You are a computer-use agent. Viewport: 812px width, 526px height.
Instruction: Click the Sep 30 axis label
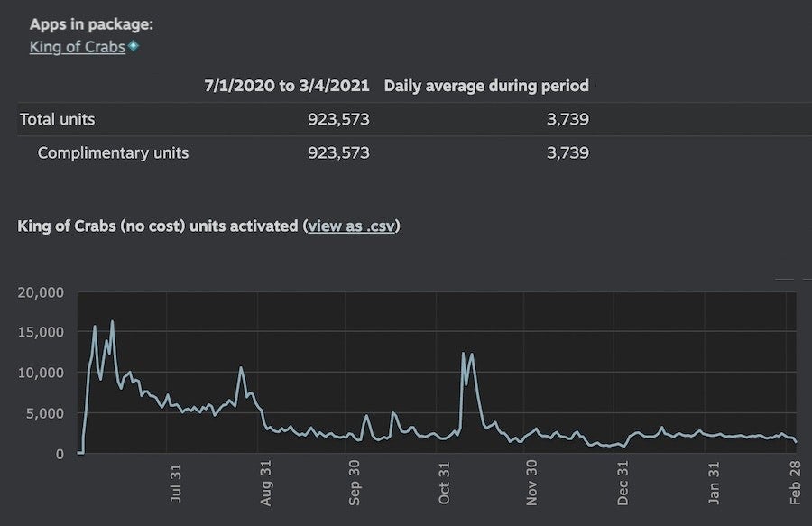click(355, 483)
